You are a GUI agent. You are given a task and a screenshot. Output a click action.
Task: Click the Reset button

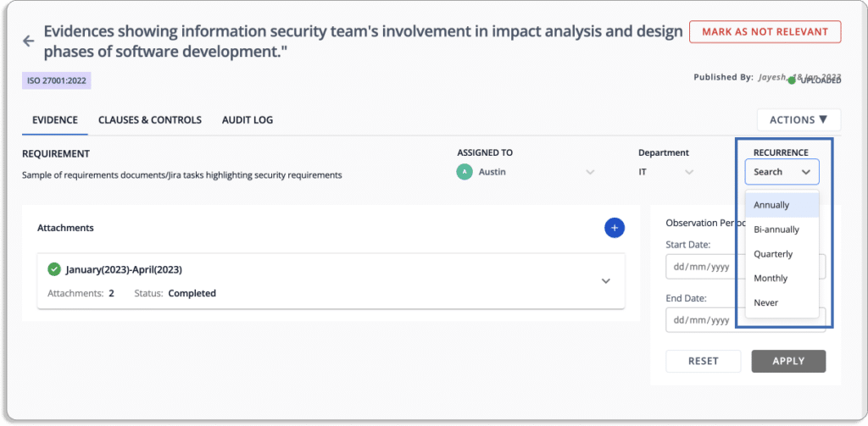(x=703, y=362)
